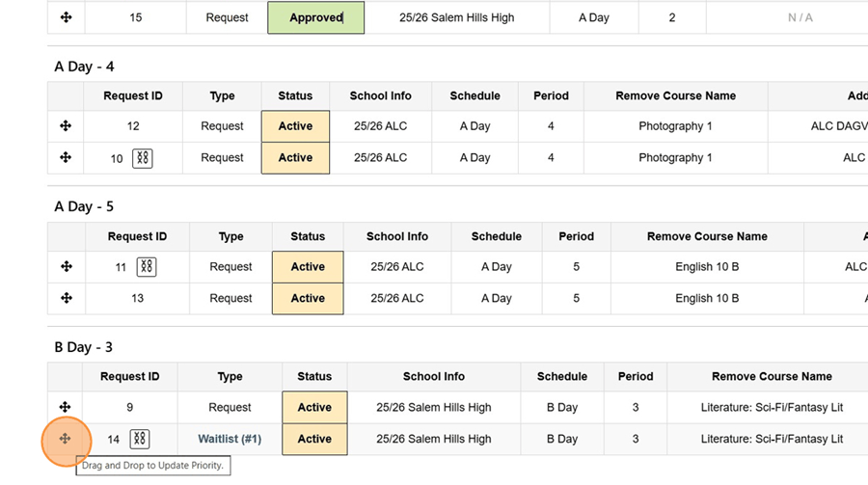868x485 pixels.
Task: Select English 10 B in the request 13 row
Action: [707, 299]
